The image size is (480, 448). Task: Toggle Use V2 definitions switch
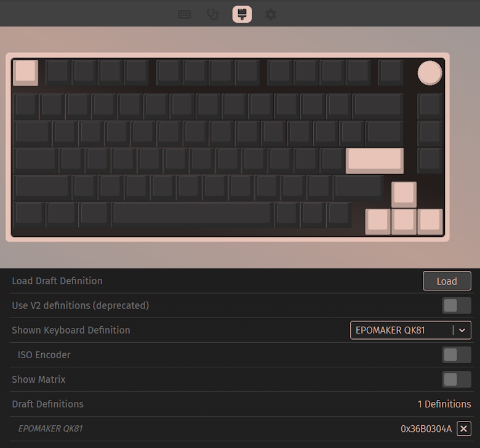(457, 305)
